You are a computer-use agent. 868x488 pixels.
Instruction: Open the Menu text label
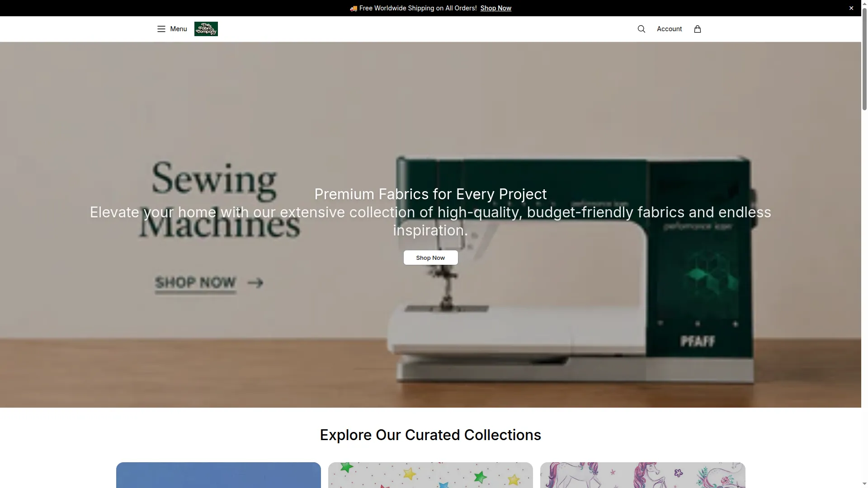(179, 29)
